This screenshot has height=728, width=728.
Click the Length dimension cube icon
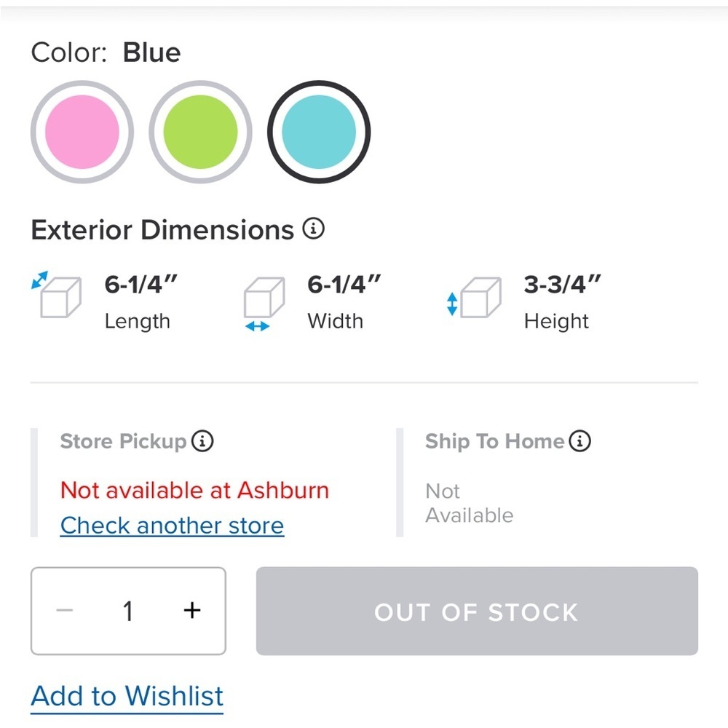[x=58, y=295]
